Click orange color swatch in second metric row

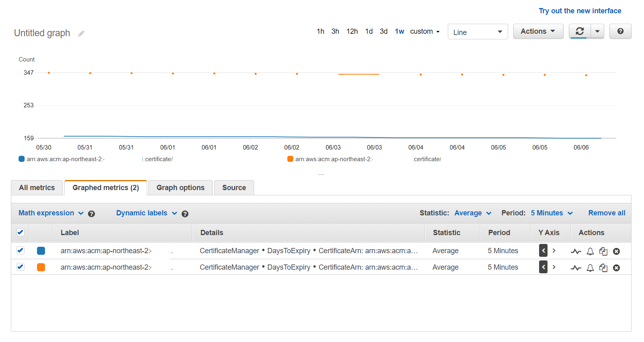[x=41, y=267]
